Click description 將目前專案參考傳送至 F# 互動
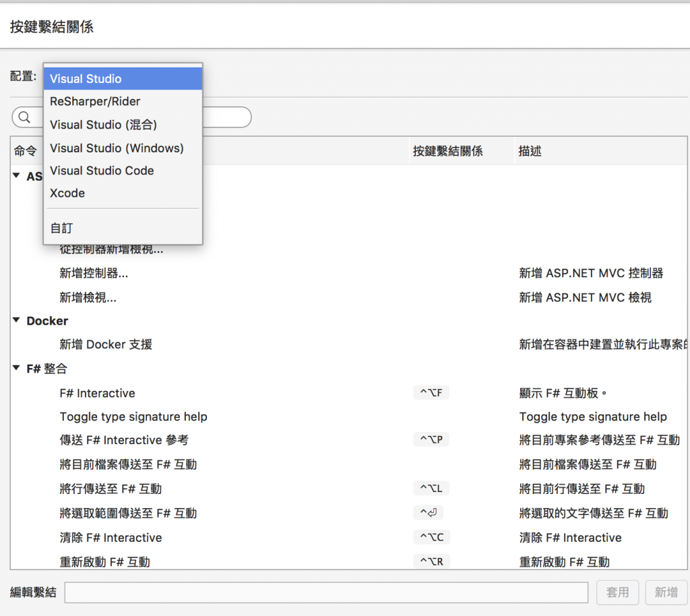Screen dimensions: 690x616 [599, 440]
